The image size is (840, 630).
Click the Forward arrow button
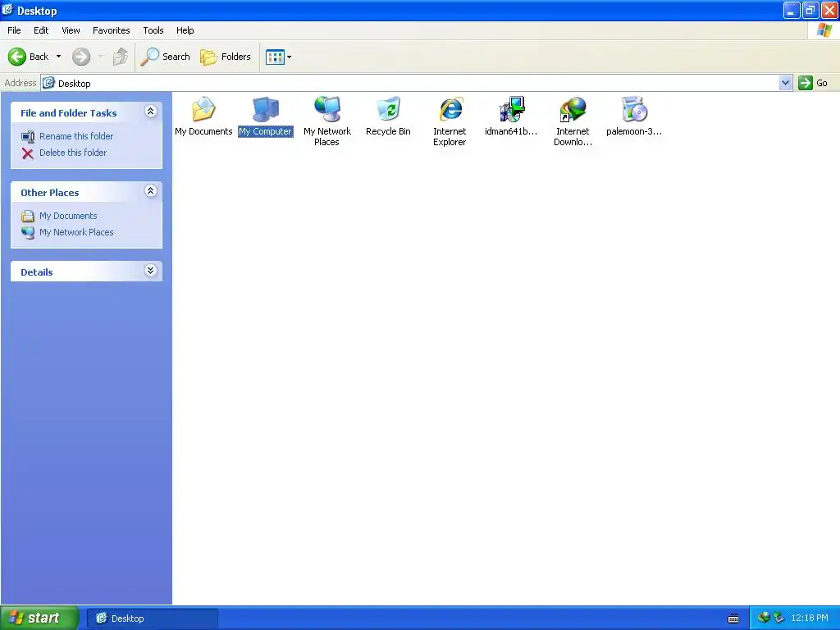point(81,57)
